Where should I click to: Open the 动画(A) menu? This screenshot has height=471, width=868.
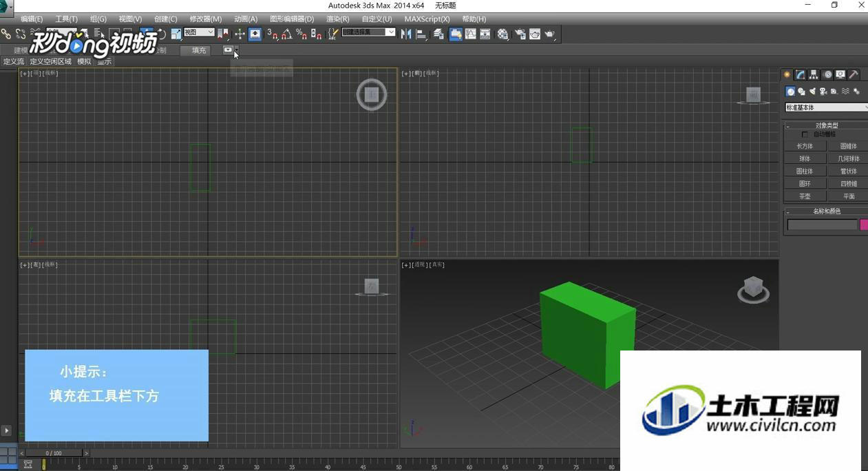click(x=246, y=19)
